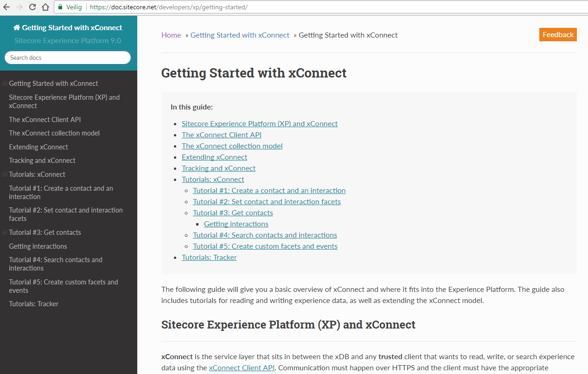Click the In this guide: label
This screenshot has width=588, height=374.
[x=192, y=107]
